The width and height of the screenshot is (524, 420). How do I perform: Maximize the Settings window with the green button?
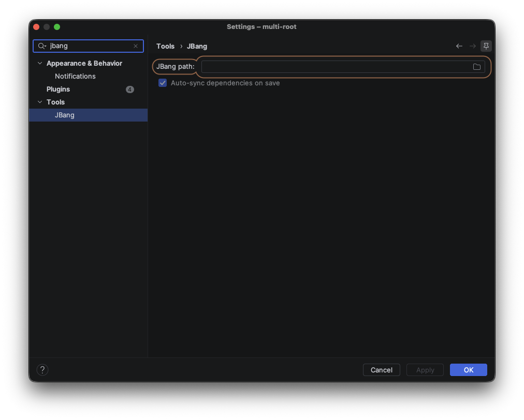point(57,27)
